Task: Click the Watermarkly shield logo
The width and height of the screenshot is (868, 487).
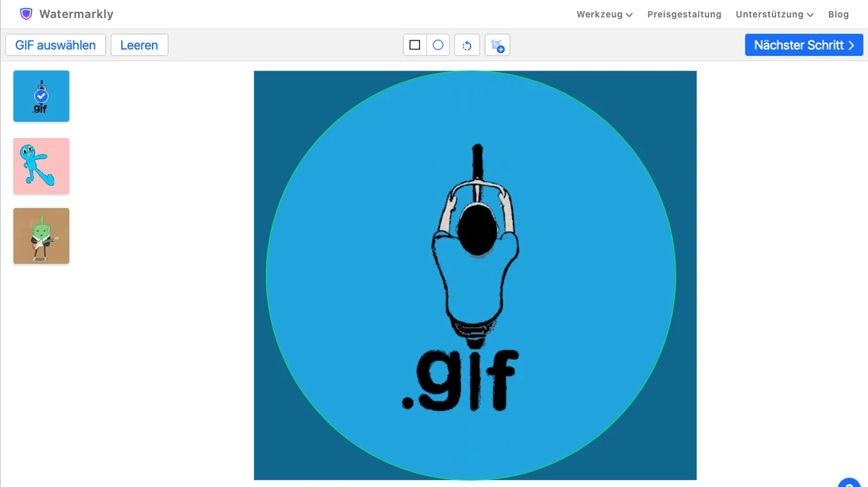Action: pos(26,14)
